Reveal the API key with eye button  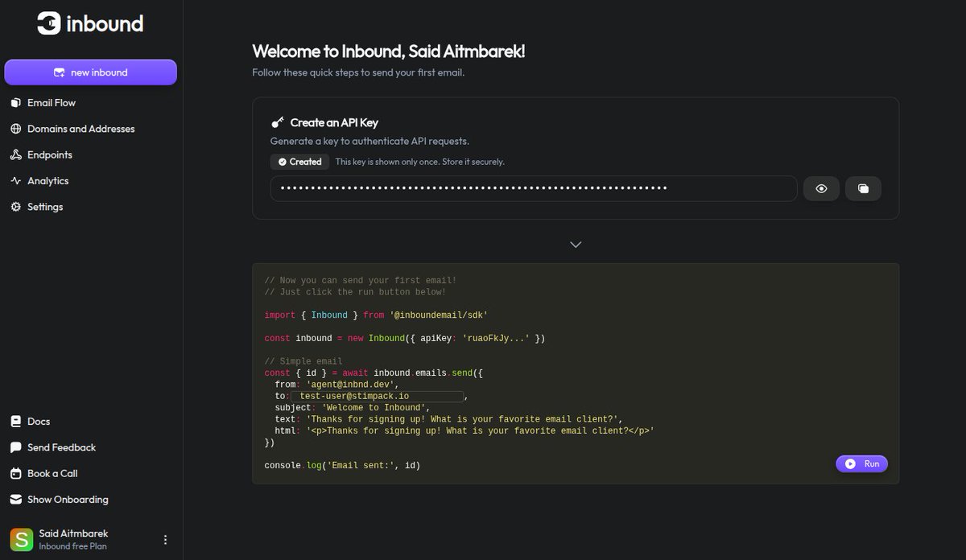pos(821,188)
